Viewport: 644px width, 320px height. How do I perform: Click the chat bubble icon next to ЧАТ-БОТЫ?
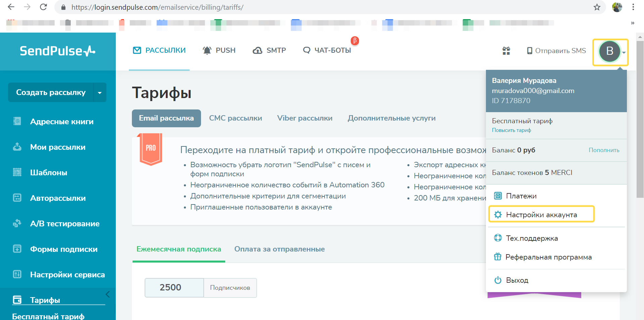[x=306, y=50]
